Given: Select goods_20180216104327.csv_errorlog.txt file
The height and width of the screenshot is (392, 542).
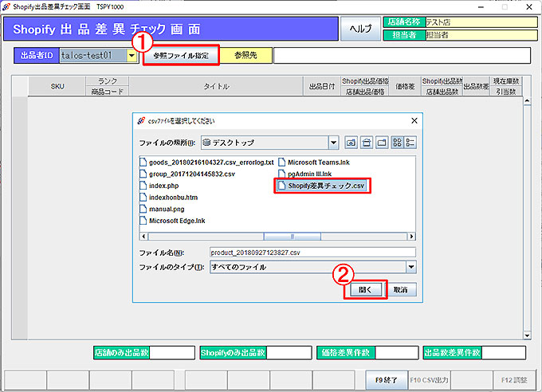Looking at the screenshot, I should (x=206, y=163).
